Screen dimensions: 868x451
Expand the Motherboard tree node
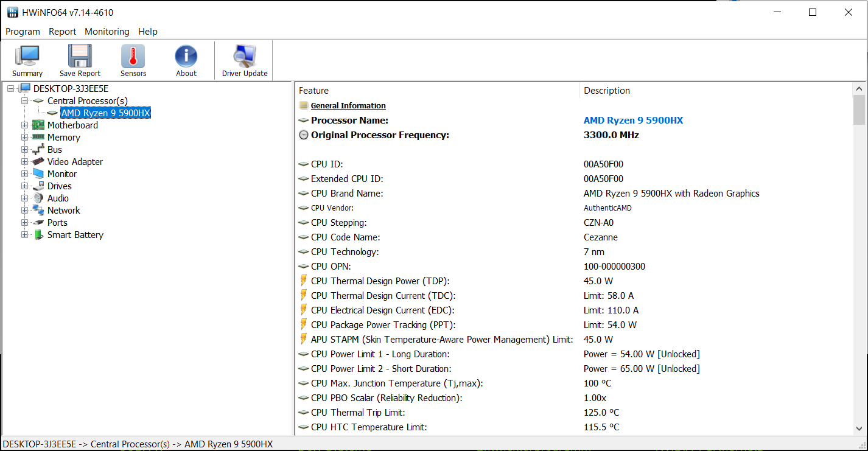click(x=25, y=125)
